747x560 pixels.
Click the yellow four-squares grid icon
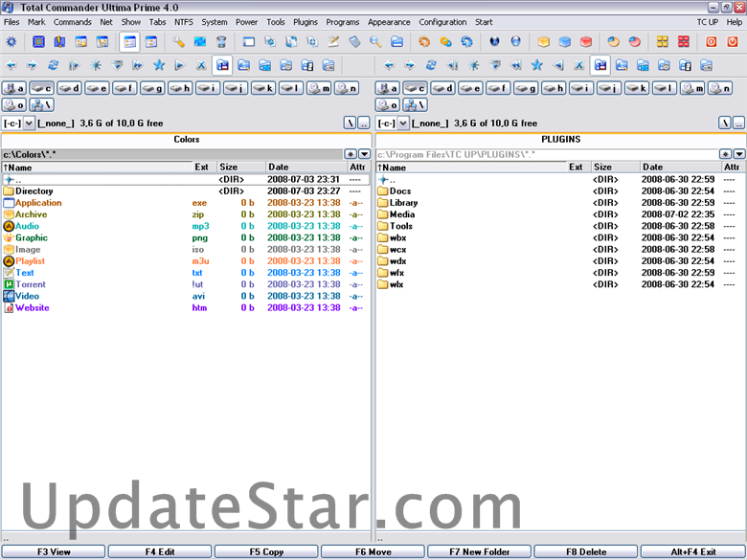[662, 42]
